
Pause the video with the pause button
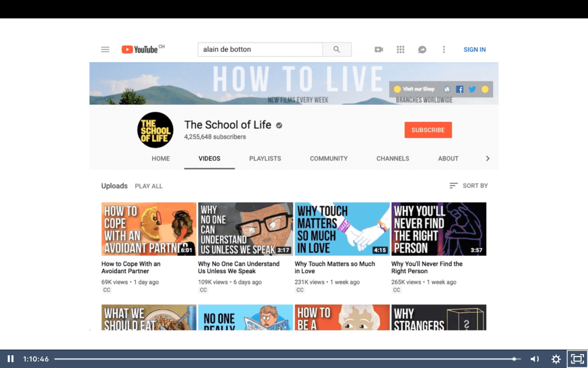click(x=10, y=359)
